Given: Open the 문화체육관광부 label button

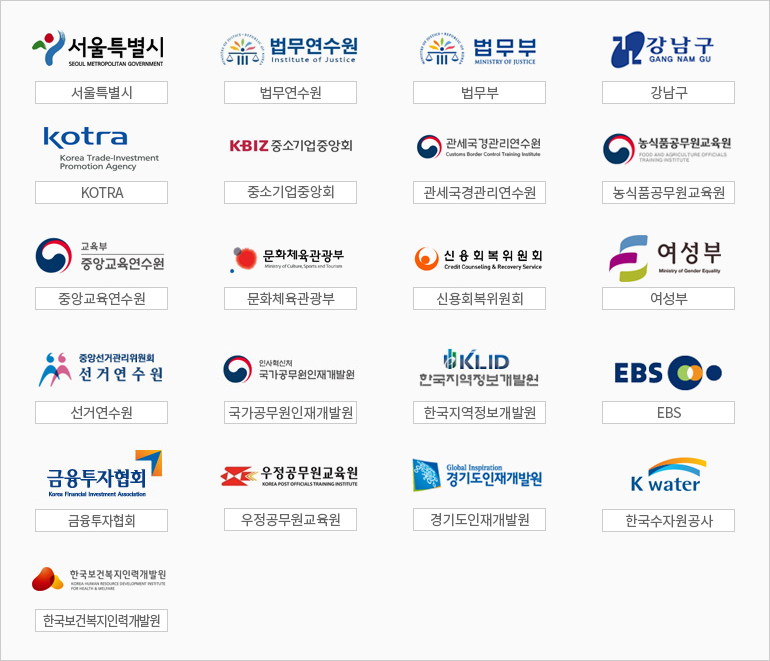Looking at the screenshot, I should [290, 299].
